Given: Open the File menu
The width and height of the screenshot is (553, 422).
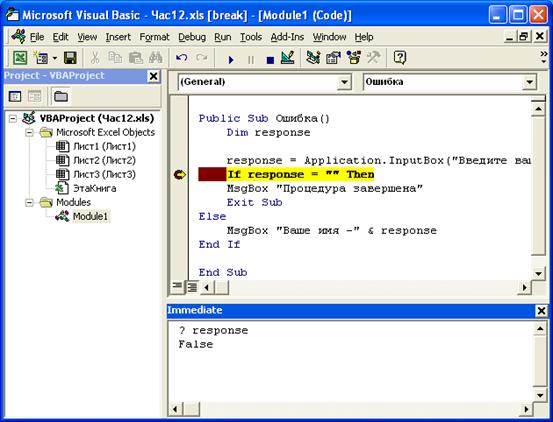Looking at the screenshot, I should tap(37, 37).
